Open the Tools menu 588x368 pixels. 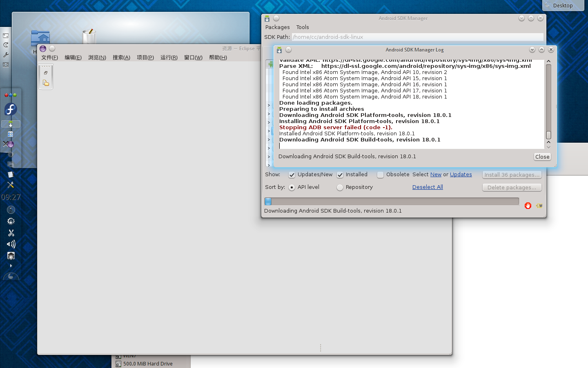[x=303, y=27]
